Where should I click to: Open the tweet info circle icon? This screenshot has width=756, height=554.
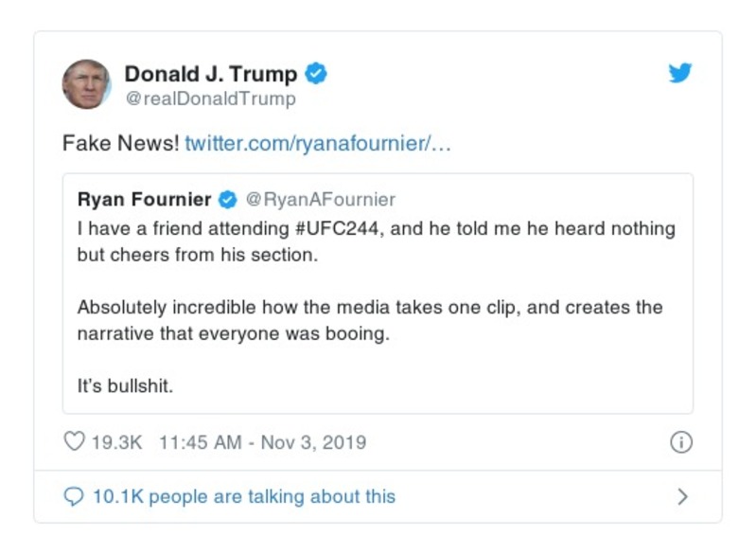(680, 442)
